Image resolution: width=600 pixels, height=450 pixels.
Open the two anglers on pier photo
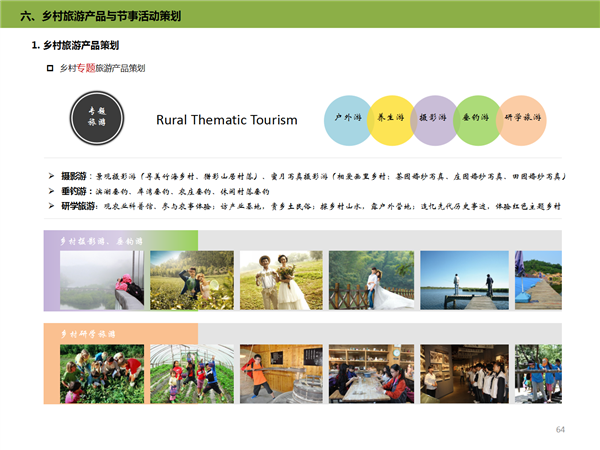[x=464, y=280]
